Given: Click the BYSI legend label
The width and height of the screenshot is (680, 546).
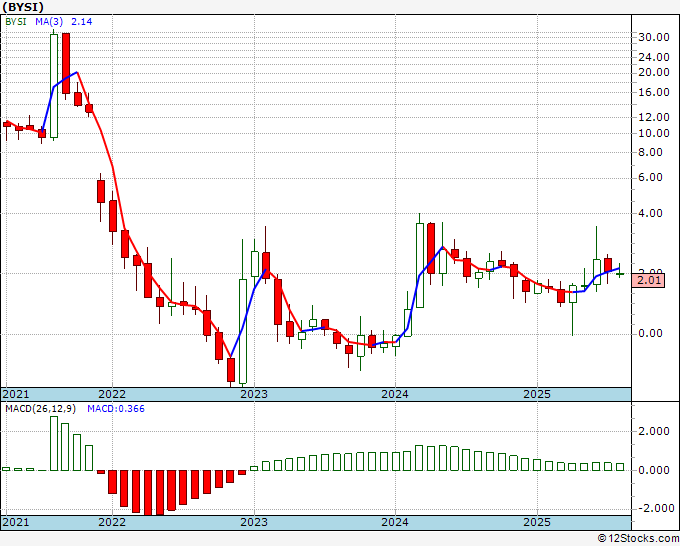Looking at the screenshot, I should tap(16, 22).
